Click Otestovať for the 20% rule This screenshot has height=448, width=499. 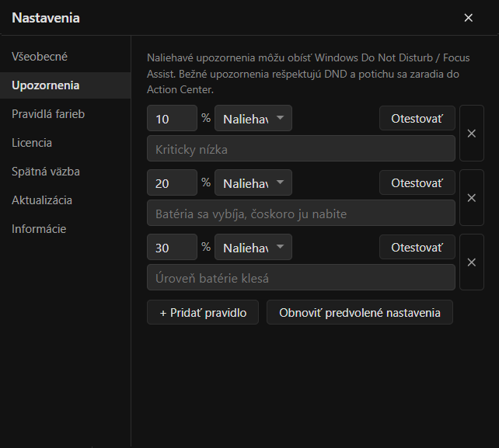click(417, 182)
